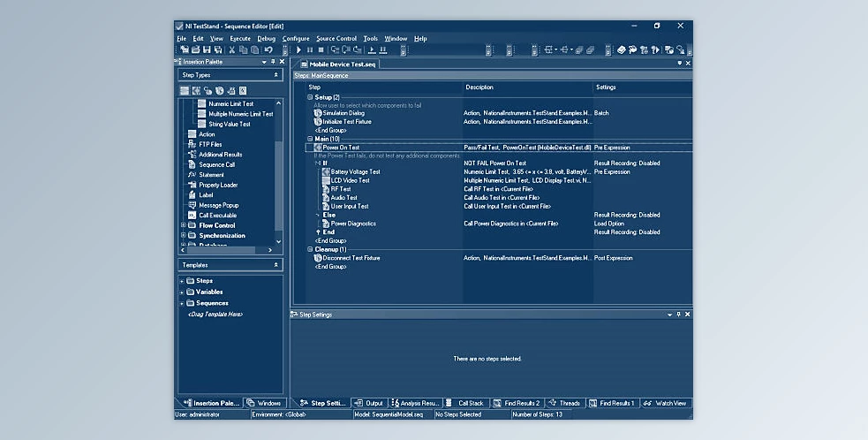Collapse the Setup step group
This screenshot has width=868, height=440.
pyautogui.click(x=310, y=97)
